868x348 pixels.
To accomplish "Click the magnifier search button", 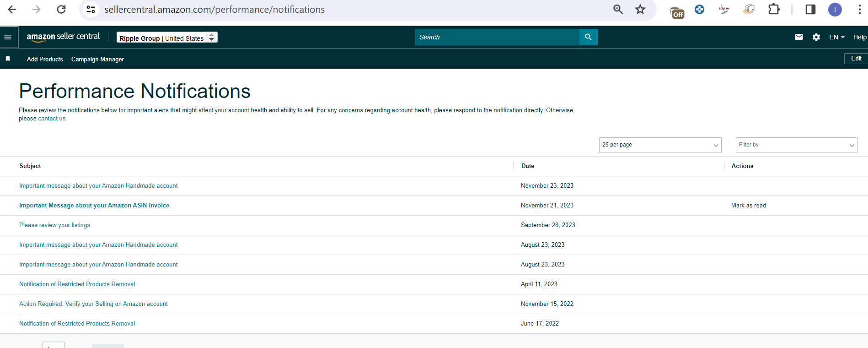I will [x=589, y=37].
